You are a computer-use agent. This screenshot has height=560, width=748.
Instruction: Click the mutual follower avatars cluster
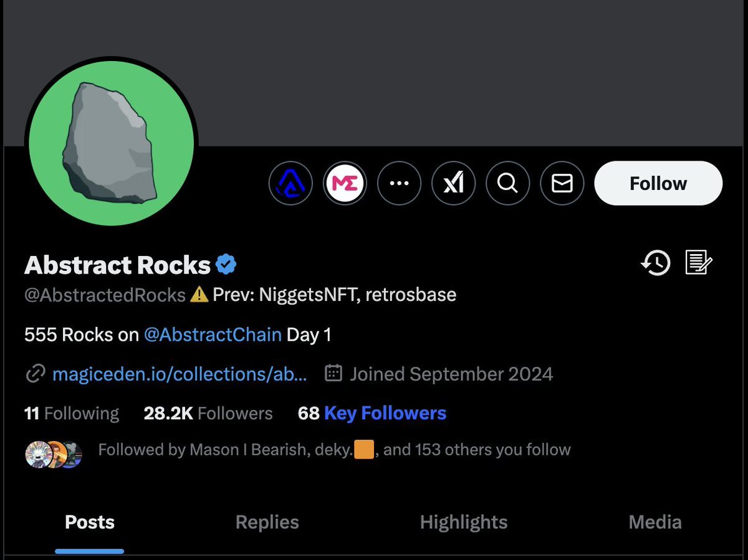[53, 454]
